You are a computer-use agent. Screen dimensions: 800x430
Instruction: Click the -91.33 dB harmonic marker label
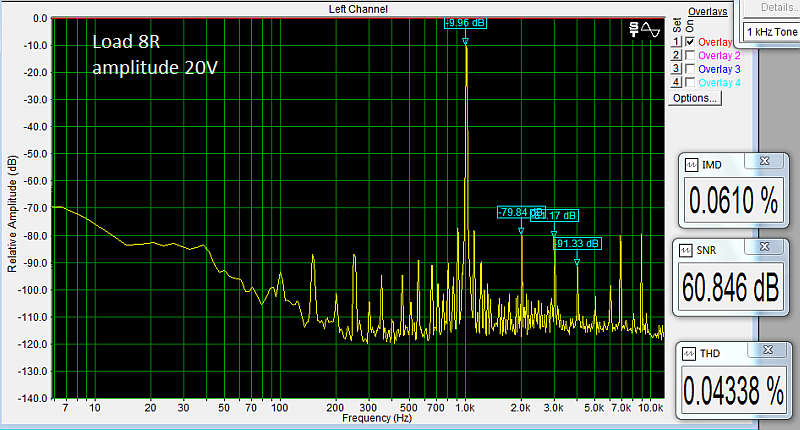point(578,244)
